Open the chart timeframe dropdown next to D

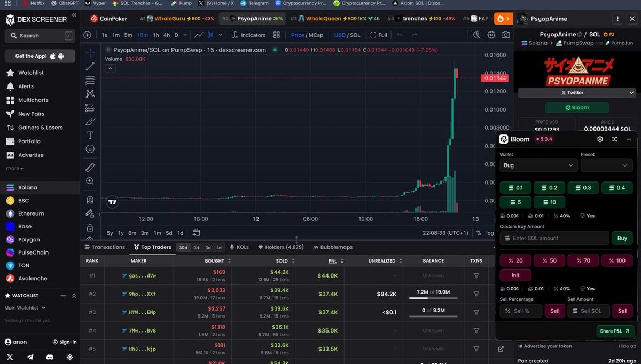[x=185, y=35]
